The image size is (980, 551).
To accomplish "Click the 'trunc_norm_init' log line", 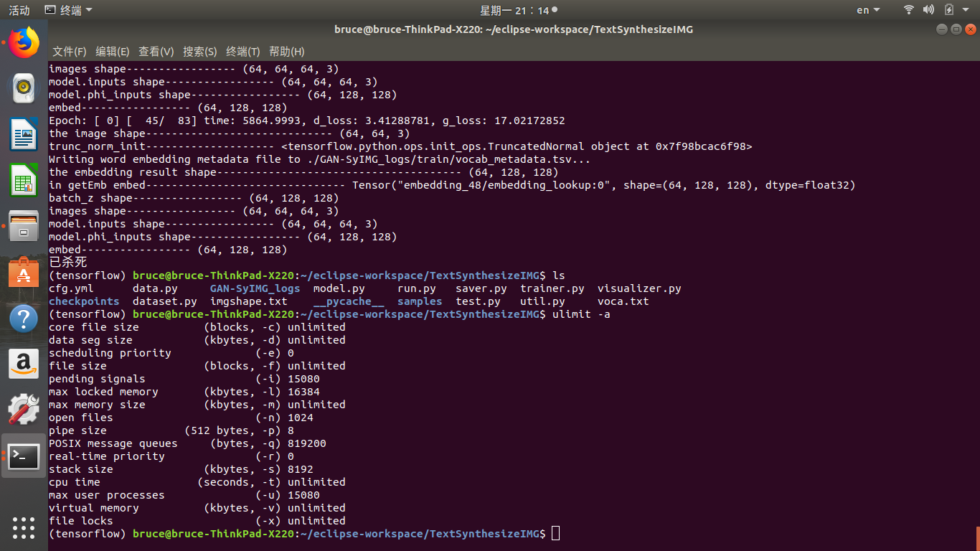I will (400, 146).
